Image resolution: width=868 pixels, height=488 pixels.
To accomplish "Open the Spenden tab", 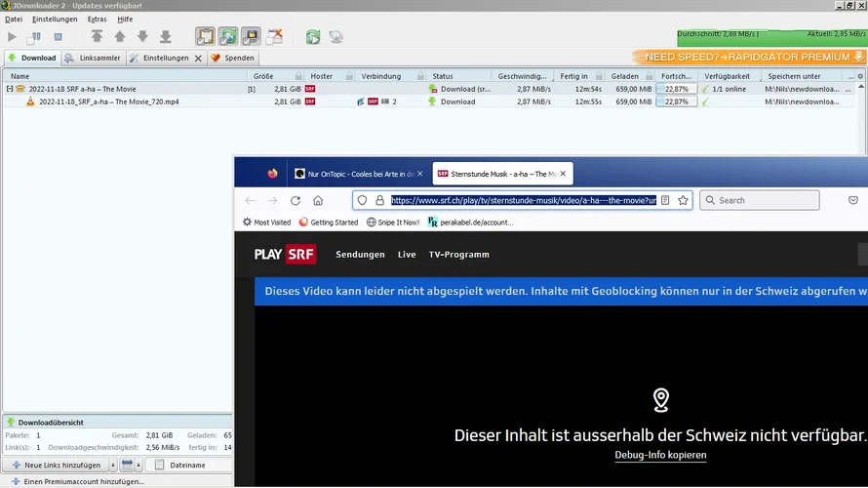I will pos(232,58).
